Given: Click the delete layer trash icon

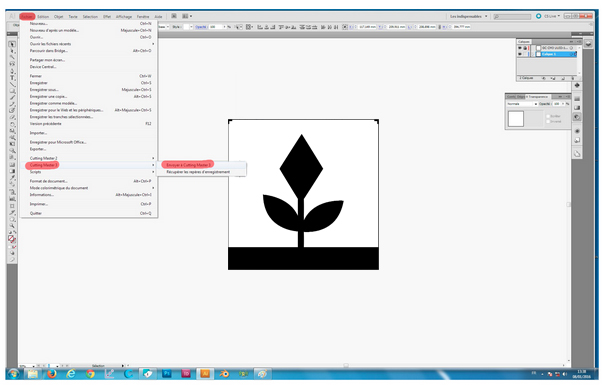Looking at the screenshot, I should (x=573, y=78).
